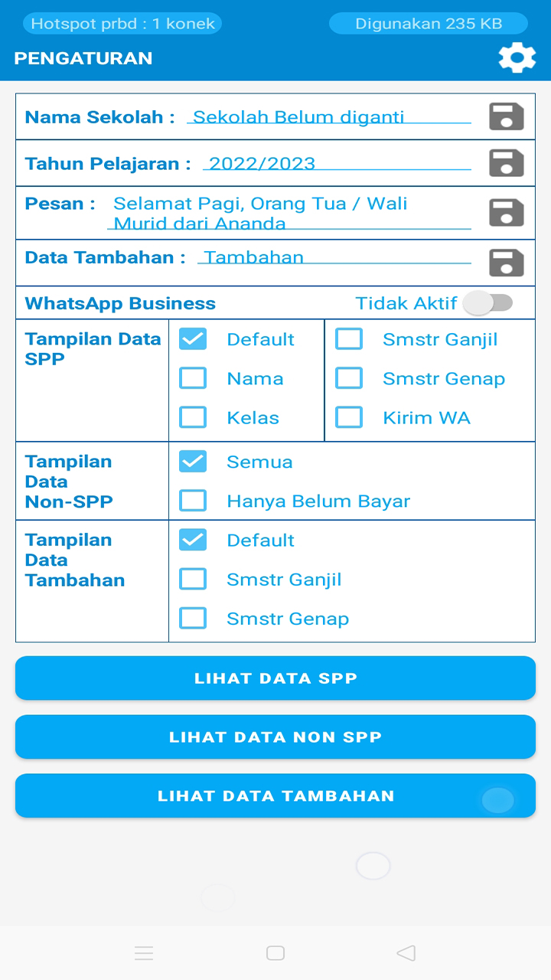The width and height of the screenshot is (551, 980).
Task: Check Smstr Genap in Tampilan Data SPP
Action: [349, 377]
